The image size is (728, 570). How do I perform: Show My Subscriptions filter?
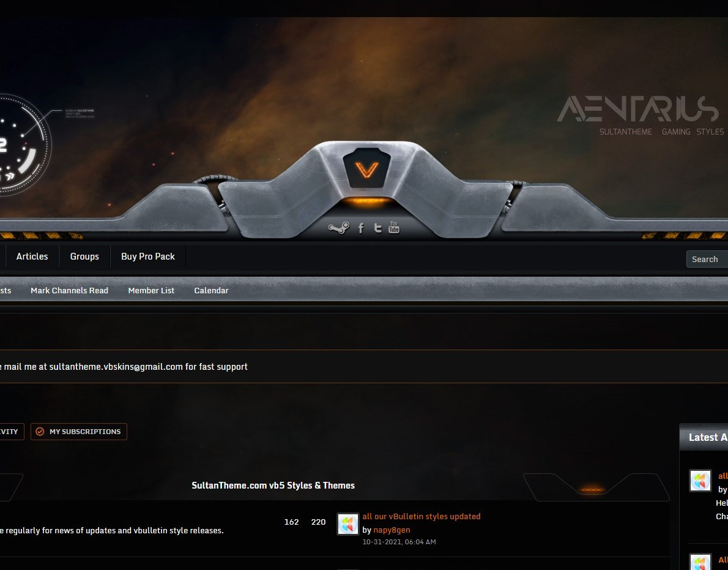pyautogui.click(x=79, y=432)
